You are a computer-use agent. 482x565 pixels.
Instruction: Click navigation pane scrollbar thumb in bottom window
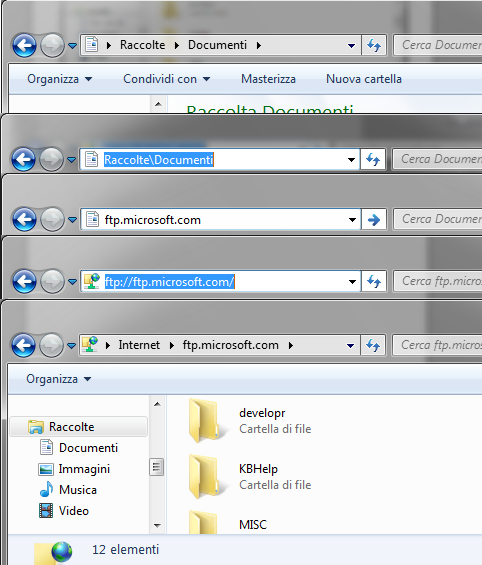[x=156, y=467]
